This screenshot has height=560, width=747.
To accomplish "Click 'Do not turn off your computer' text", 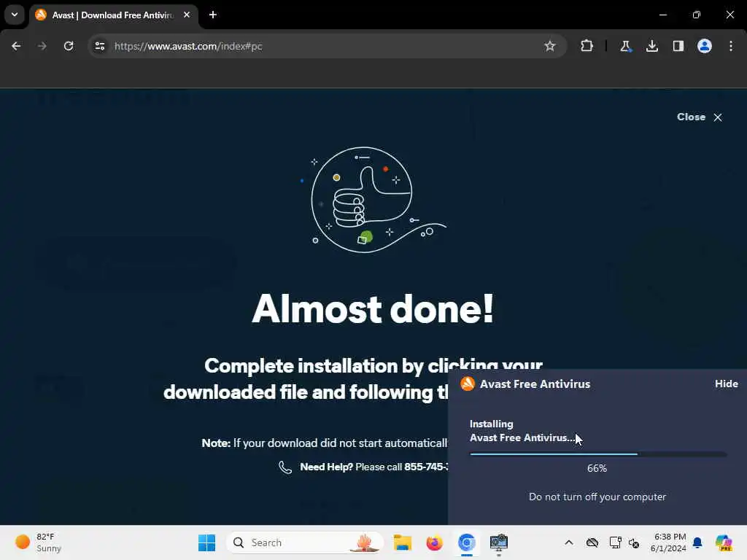I will [597, 497].
